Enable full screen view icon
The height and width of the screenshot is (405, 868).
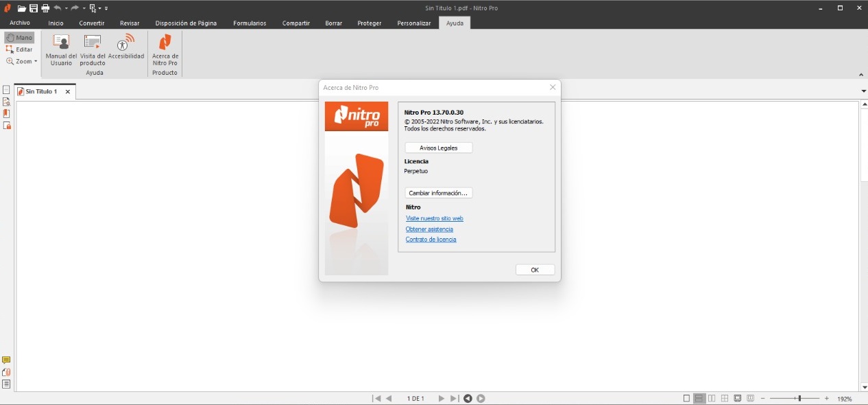738,398
